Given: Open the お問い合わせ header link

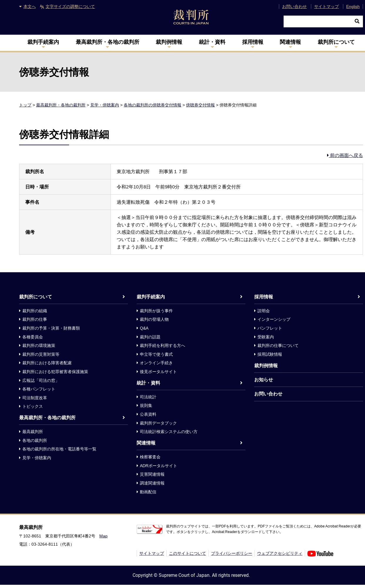Looking at the screenshot, I should [294, 6].
